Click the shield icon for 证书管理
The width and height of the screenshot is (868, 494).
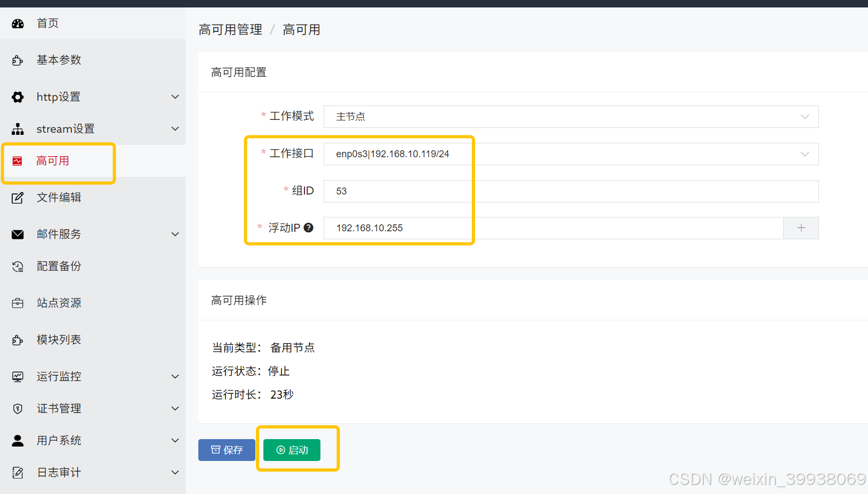[x=18, y=409]
